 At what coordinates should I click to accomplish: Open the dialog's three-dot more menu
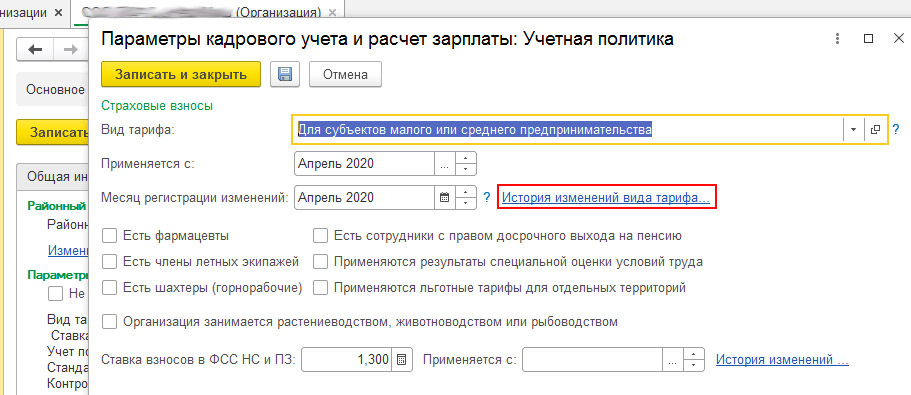point(837,39)
